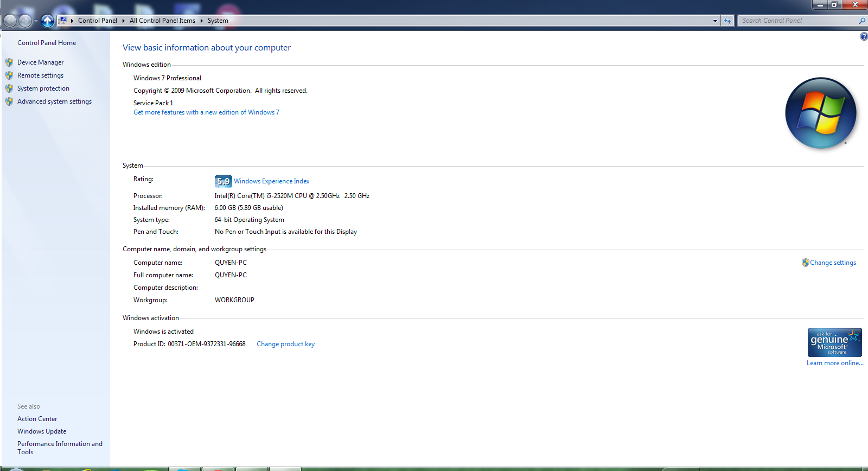Open help with the blue question mark icon
The height and width of the screenshot is (471, 868).
pos(864,36)
